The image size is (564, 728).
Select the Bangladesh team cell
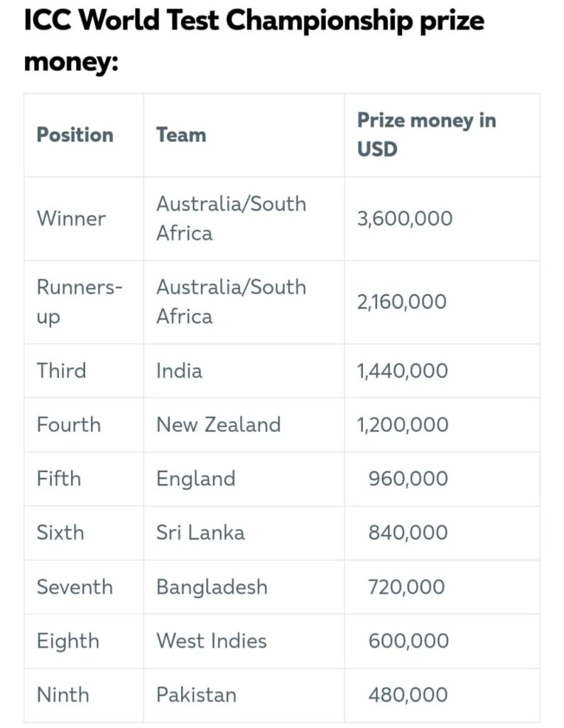tap(212, 587)
